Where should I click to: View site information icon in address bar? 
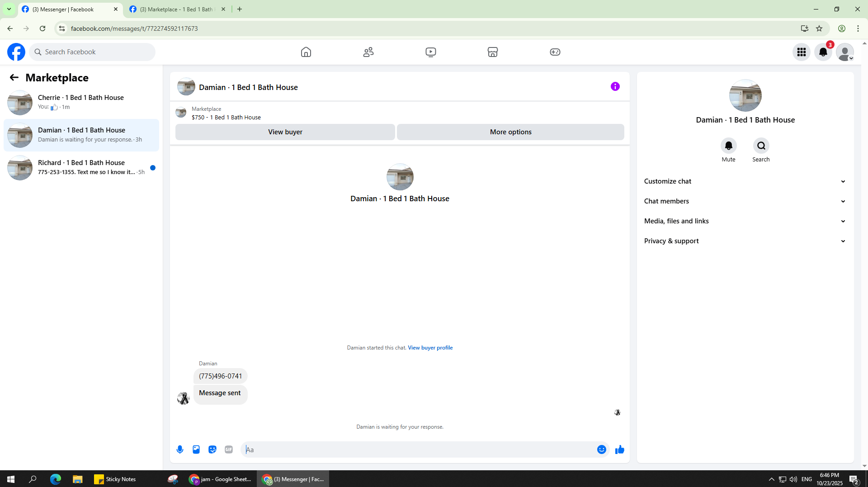tap(62, 28)
